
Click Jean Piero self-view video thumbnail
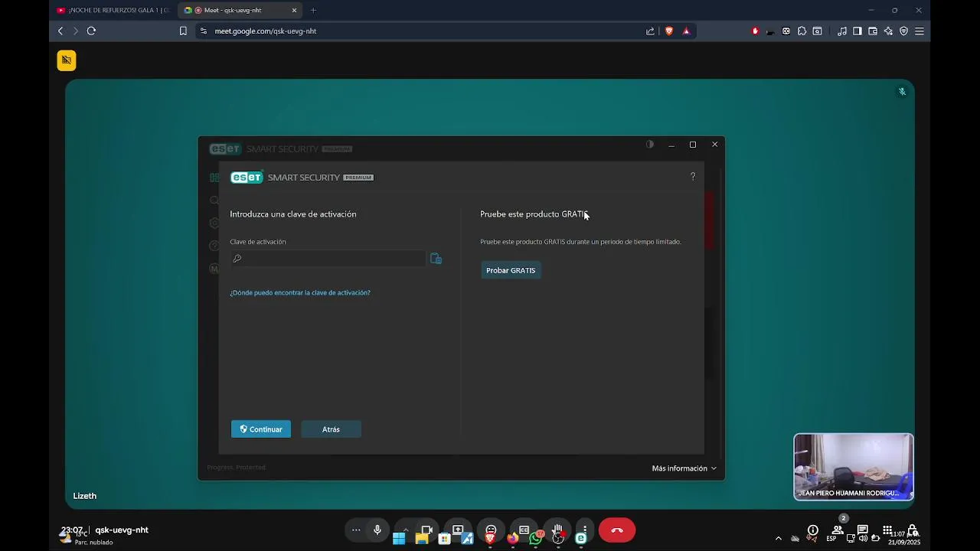pyautogui.click(x=854, y=467)
